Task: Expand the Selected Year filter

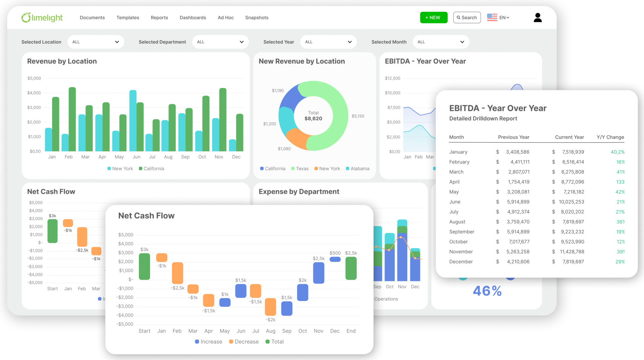Action: click(328, 42)
